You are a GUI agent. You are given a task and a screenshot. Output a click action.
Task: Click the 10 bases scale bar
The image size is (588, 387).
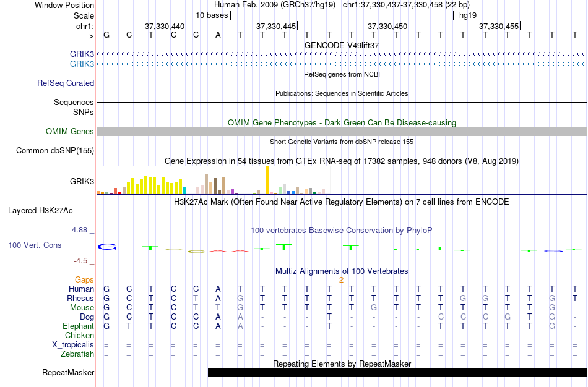coord(342,15)
